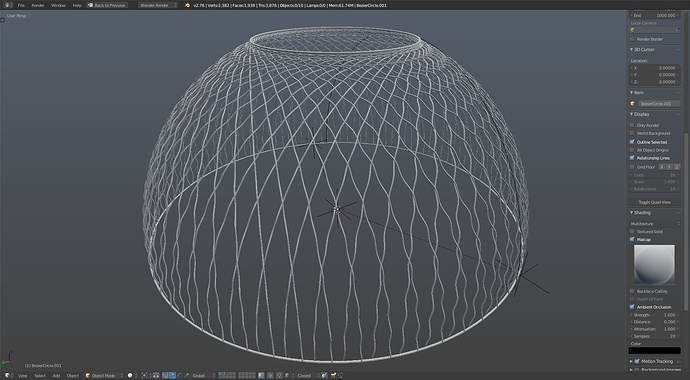This screenshot has height=380, width=690.
Task: Open the File menu
Action: coord(21,5)
